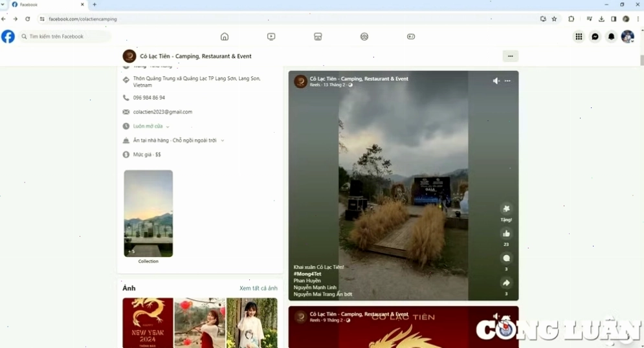Reload the Facebook page

28,19
